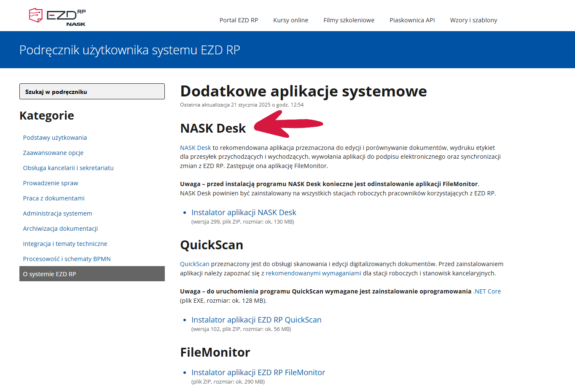Open Obsługa kancelarii i sekretariatu
Image resolution: width=575 pixels, height=392 pixels.
68,168
